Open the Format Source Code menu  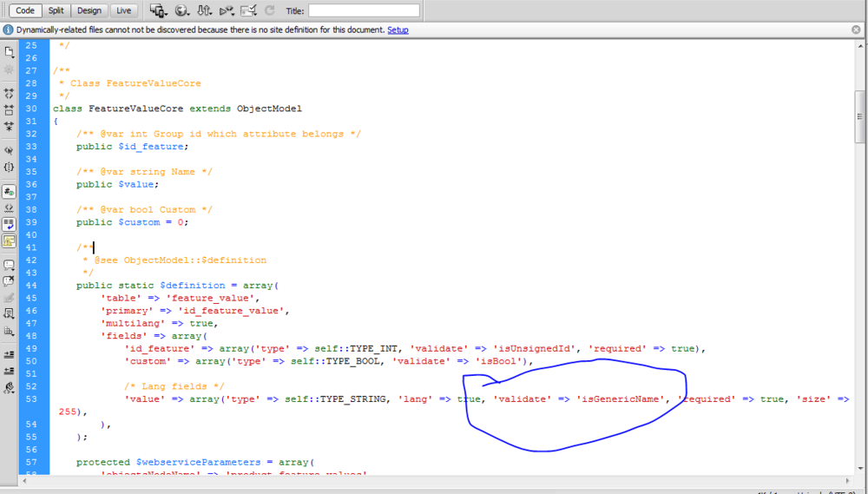pos(9,388)
